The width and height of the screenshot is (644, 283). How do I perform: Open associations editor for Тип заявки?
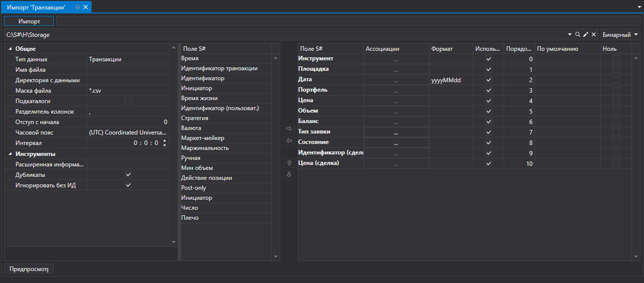click(x=396, y=132)
